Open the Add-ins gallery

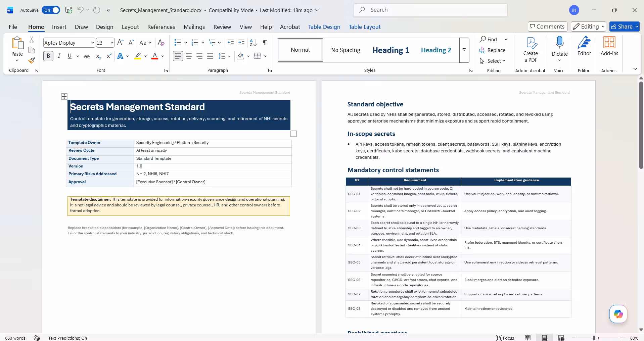click(x=609, y=46)
